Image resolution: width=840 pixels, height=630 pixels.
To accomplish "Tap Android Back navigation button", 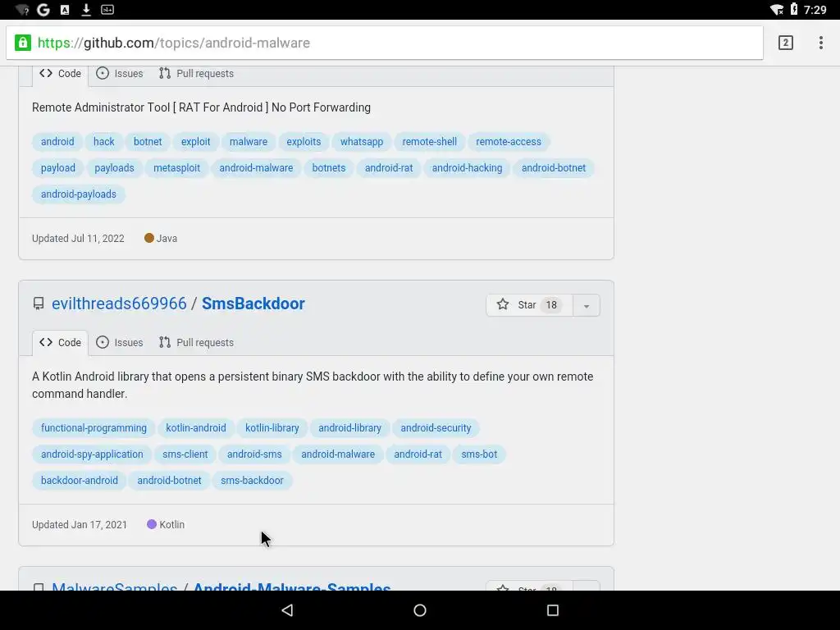I will [287, 610].
